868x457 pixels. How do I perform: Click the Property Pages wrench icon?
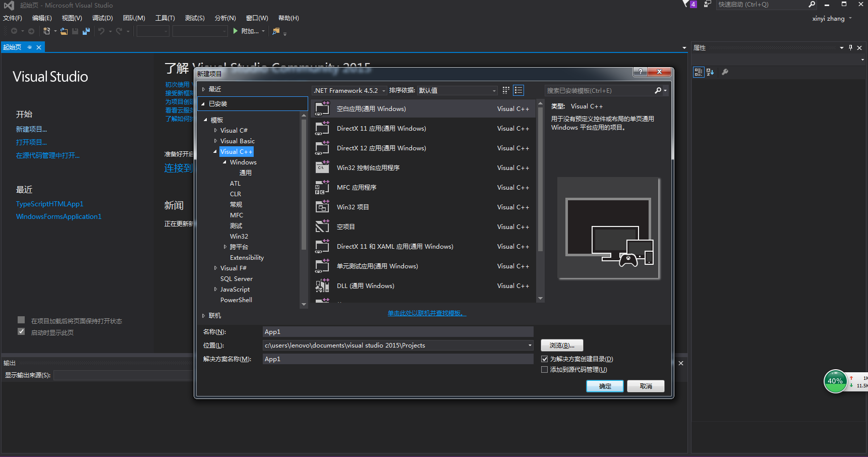click(725, 72)
